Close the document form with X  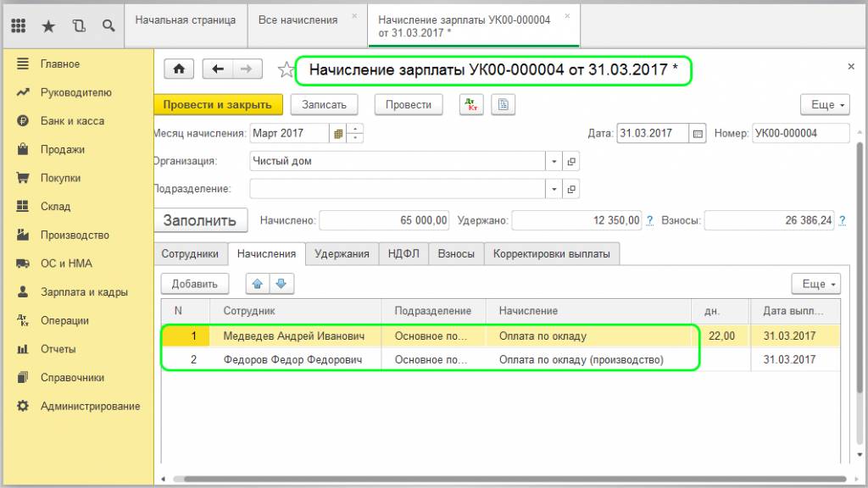851,66
